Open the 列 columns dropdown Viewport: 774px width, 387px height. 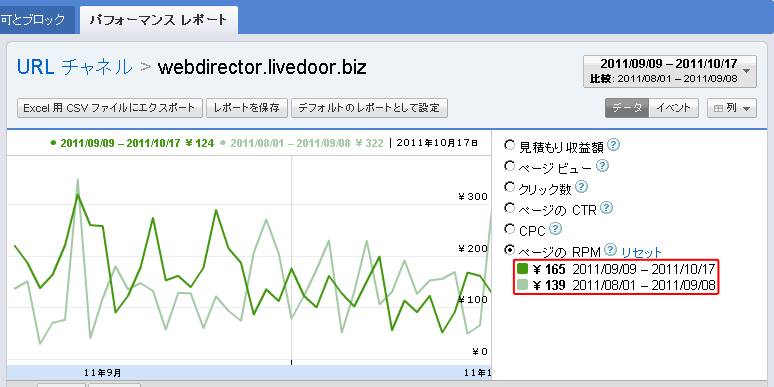[x=732, y=108]
